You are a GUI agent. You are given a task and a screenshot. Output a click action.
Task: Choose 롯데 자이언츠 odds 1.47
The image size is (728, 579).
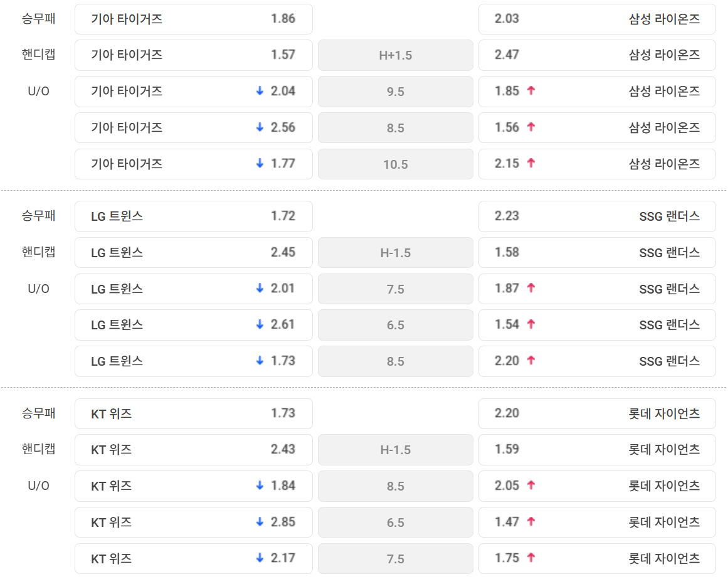(x=597, y=523)
